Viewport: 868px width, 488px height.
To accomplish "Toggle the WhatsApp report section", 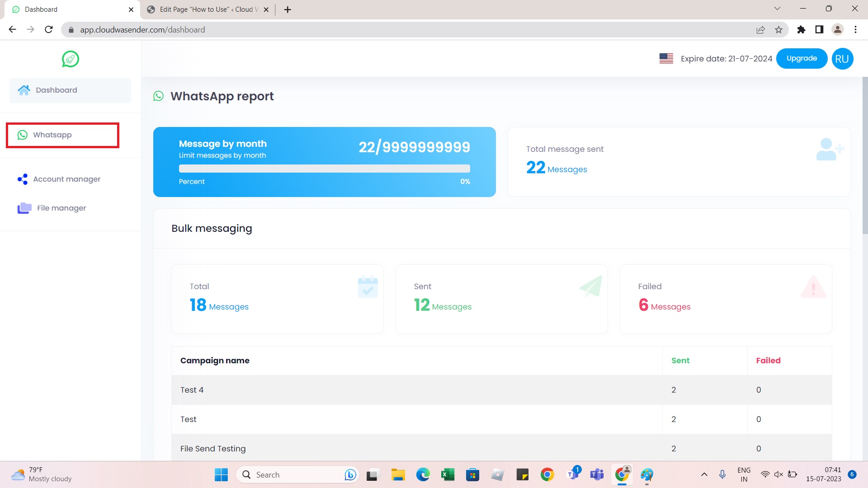I will point(221,97).
